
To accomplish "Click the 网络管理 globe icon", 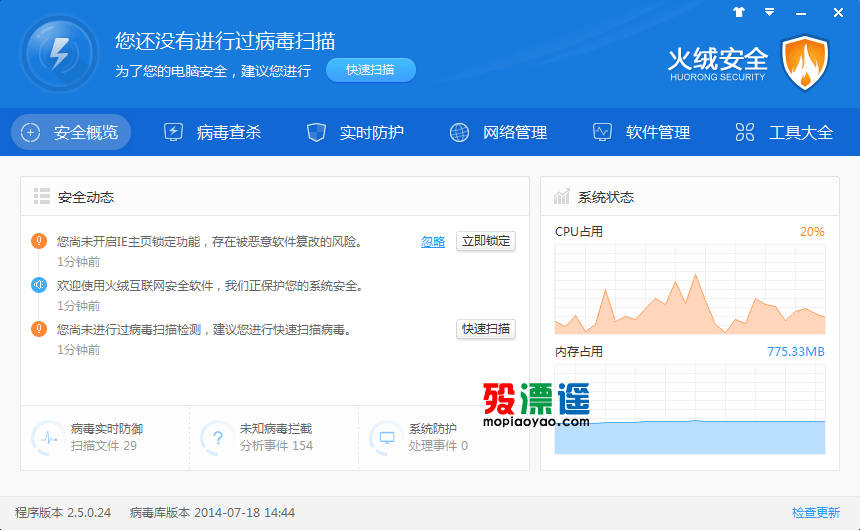I will click(x=459, y=132).
